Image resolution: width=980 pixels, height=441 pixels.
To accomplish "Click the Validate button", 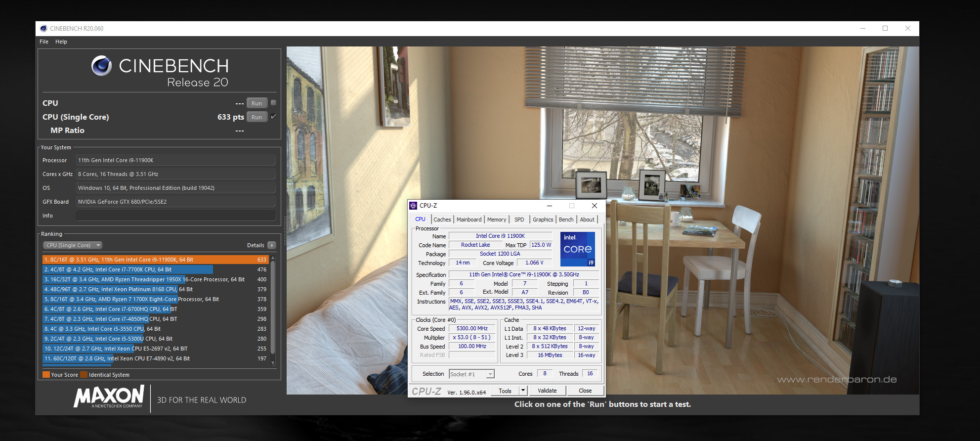I will (547, 391).
